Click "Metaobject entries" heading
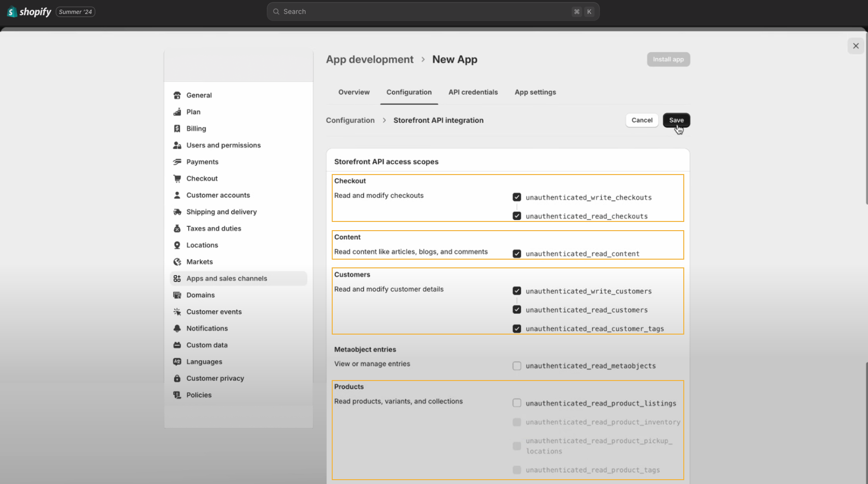This screenshot has height=484, width=868. coord(365,349)
